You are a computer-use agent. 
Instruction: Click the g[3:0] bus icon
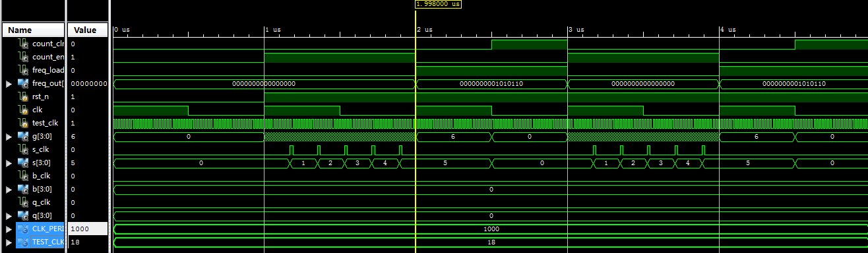point(22,136)
